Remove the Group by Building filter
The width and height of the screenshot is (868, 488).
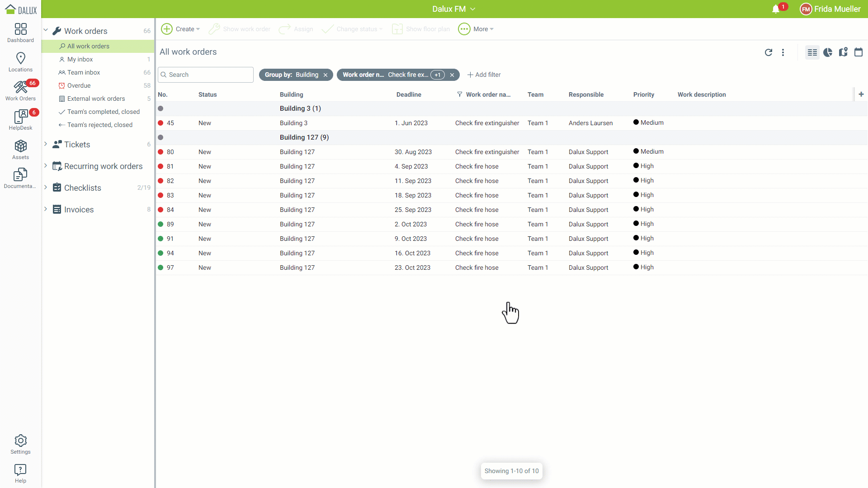point(325,75)
